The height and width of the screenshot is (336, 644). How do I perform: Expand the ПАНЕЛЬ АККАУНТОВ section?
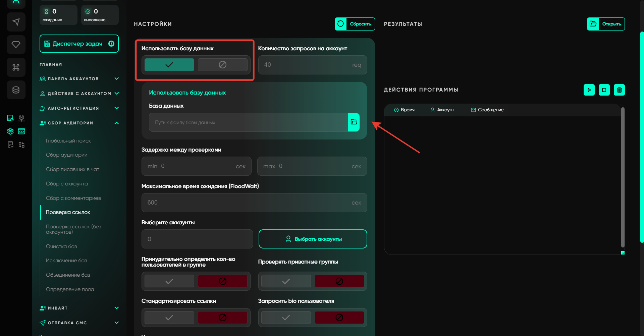point(116,79)
